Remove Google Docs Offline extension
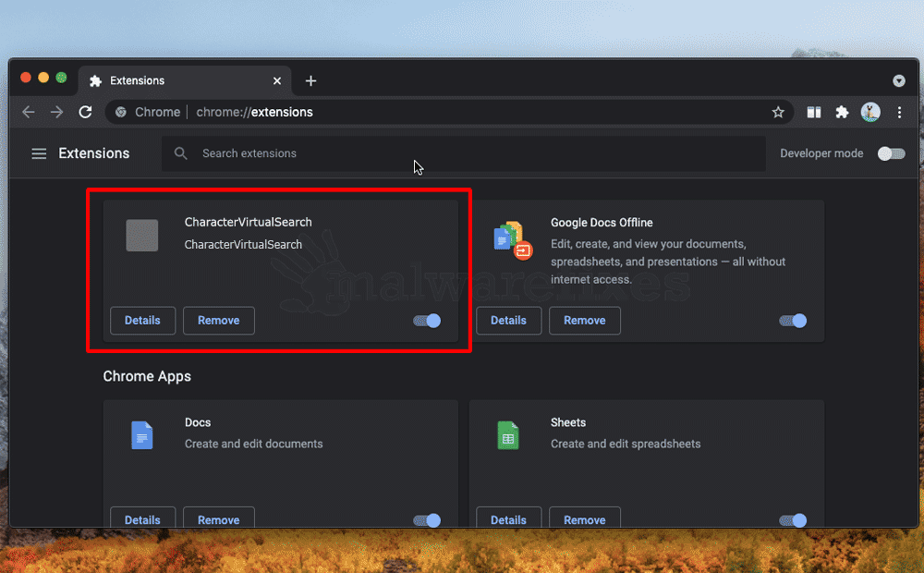Image resolution: width=924 pixels, height=573 pixels. pos(585,320)
